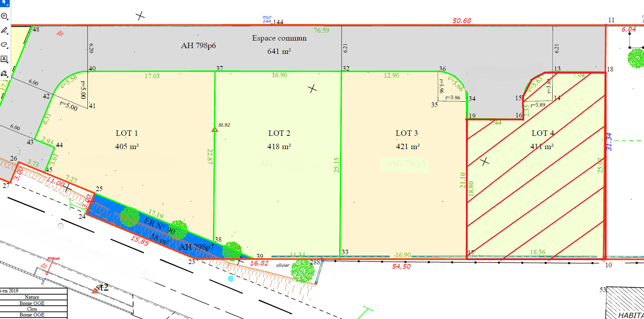Choose the comment note tool
Screen dimensions: 644x319
[4, 16]
